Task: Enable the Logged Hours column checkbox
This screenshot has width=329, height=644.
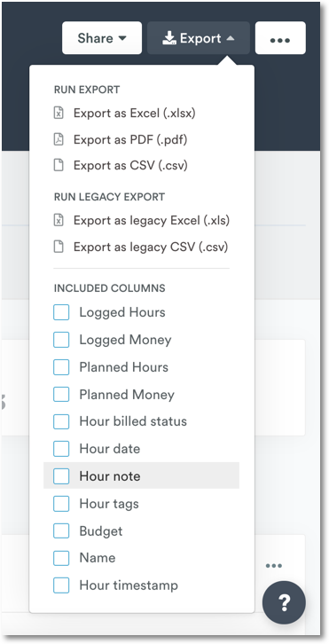Action: 61,312
